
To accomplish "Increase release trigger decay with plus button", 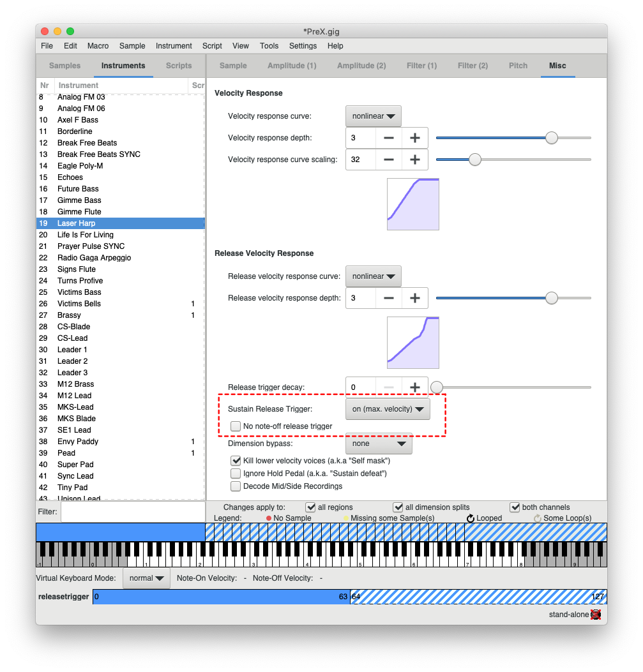I will click(414, 387).
